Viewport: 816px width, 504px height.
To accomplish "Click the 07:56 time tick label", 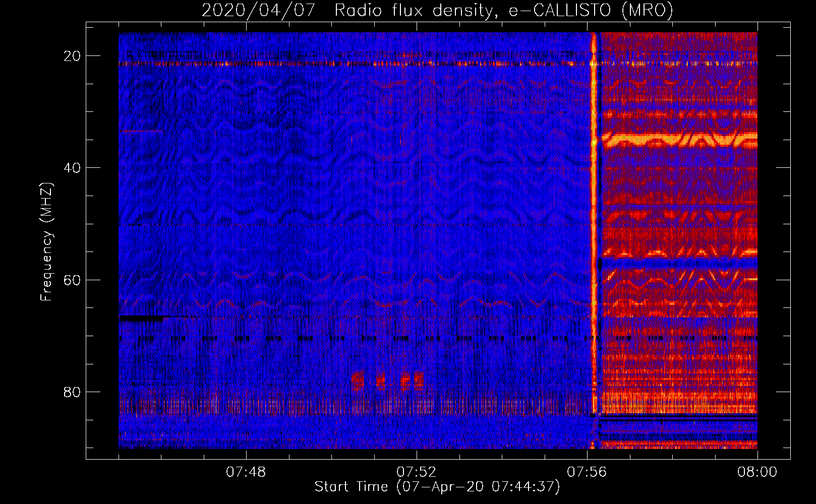I will coord(587,472).
